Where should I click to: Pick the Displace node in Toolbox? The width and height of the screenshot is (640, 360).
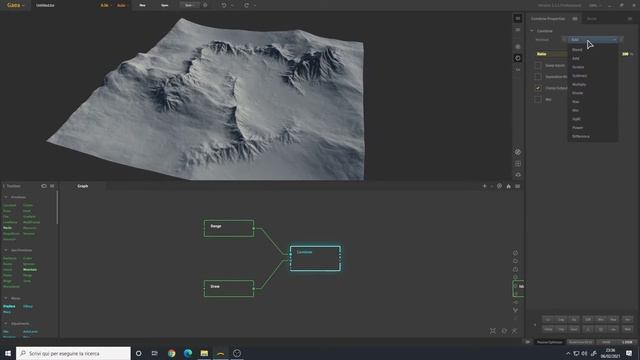(9, 306)
